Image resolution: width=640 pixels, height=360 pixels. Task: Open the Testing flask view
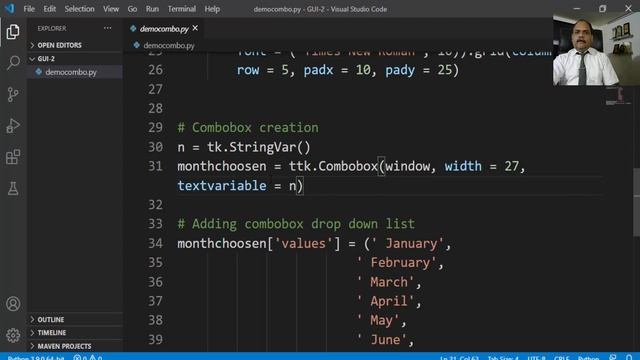pos(13,189)
